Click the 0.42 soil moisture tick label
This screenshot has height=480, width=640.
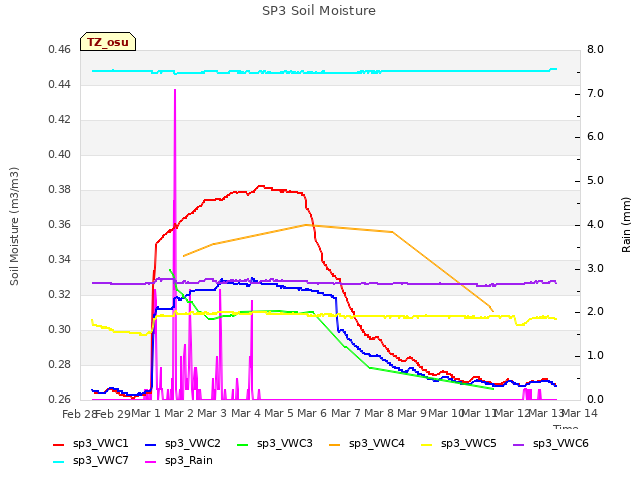(60, 120)
